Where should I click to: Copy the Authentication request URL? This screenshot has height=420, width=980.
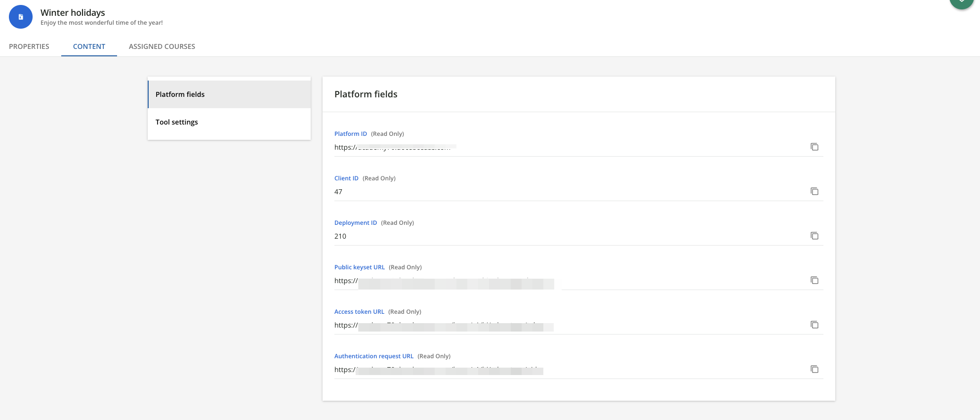tap(815, 369)
